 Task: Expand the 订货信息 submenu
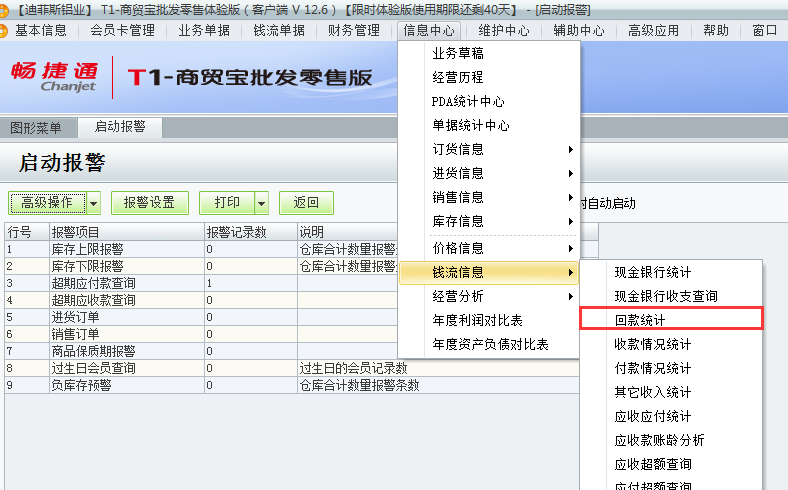pyautogui.click(x=488, y=149)
